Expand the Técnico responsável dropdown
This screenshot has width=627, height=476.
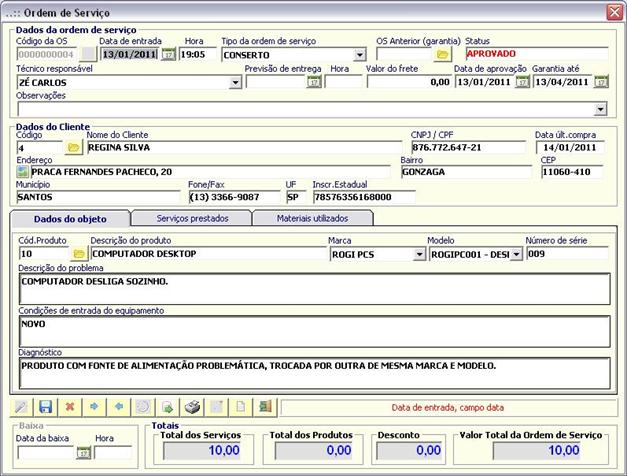pos(236,83)
